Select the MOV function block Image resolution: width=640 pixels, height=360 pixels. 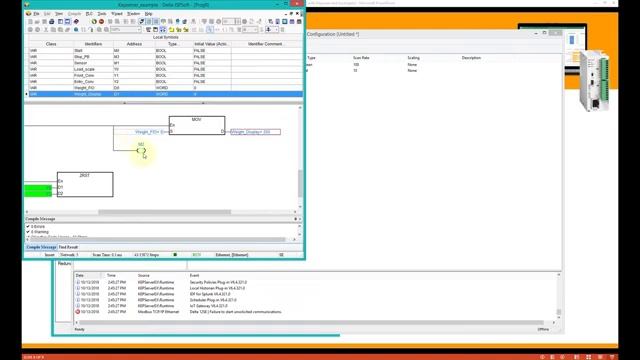pyautogui.click(x=197, y=125)
